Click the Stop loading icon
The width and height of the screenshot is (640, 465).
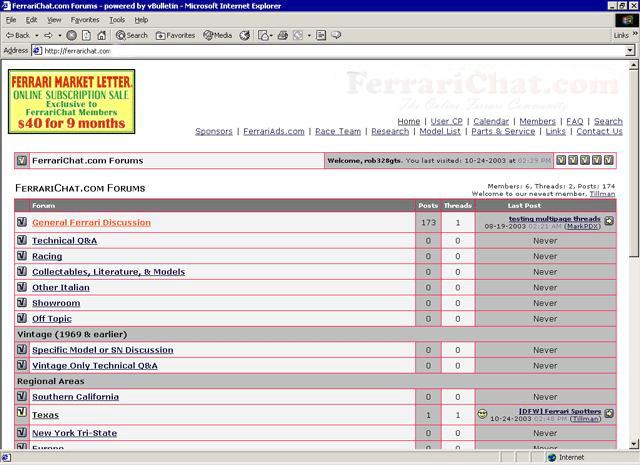(x=71, y=36)
